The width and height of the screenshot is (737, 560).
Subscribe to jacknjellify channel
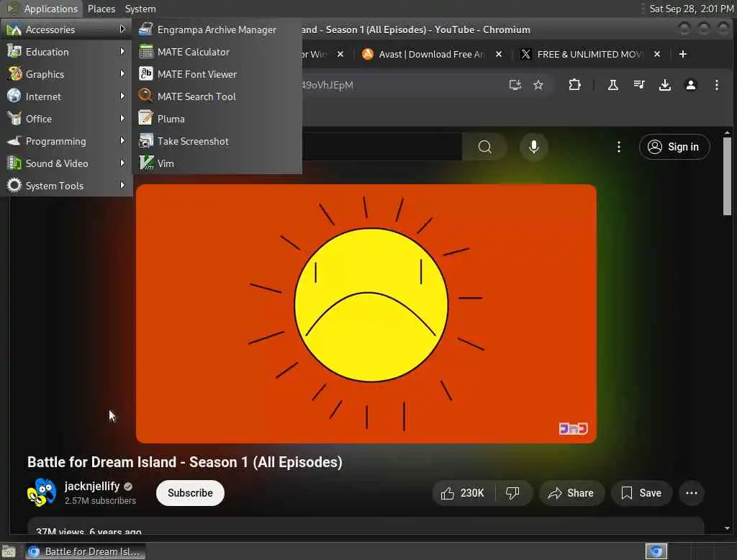[190, 493]
